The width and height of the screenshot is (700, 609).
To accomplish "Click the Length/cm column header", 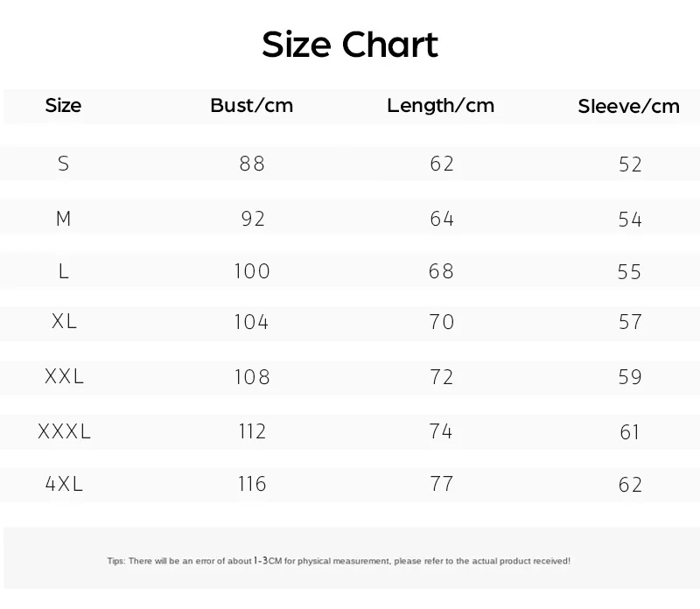I will [441, 106].
